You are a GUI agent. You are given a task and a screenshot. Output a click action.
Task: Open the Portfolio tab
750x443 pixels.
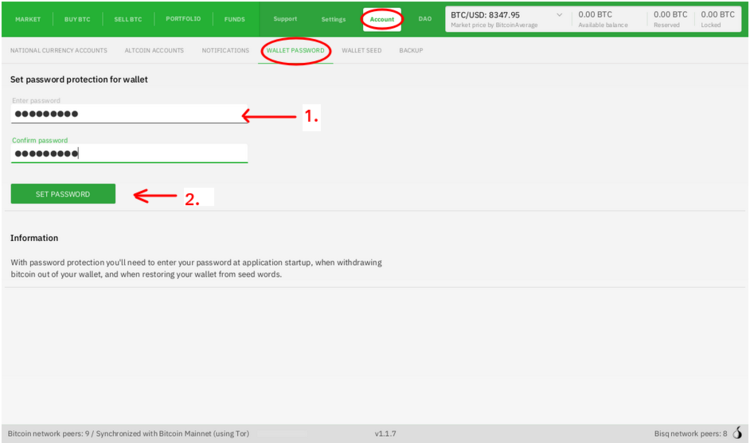pyautogui.click(x=182, y=19)
